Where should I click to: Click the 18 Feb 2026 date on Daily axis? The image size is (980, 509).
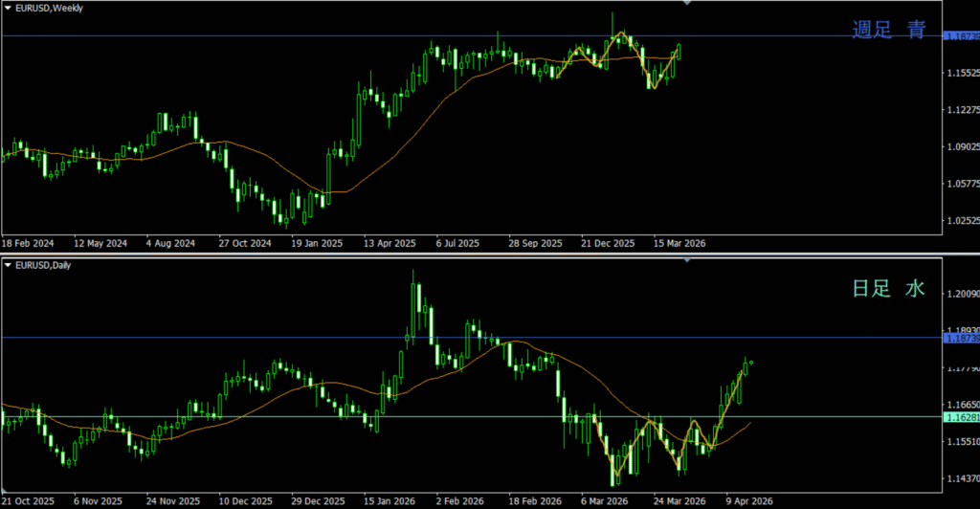pos(533,500)
